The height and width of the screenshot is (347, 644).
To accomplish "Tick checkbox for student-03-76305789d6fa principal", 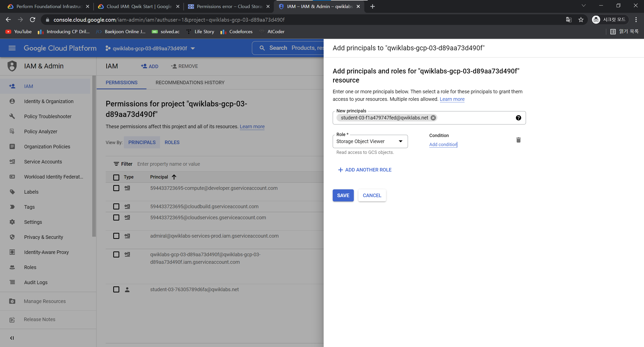I will click(116, 289).
